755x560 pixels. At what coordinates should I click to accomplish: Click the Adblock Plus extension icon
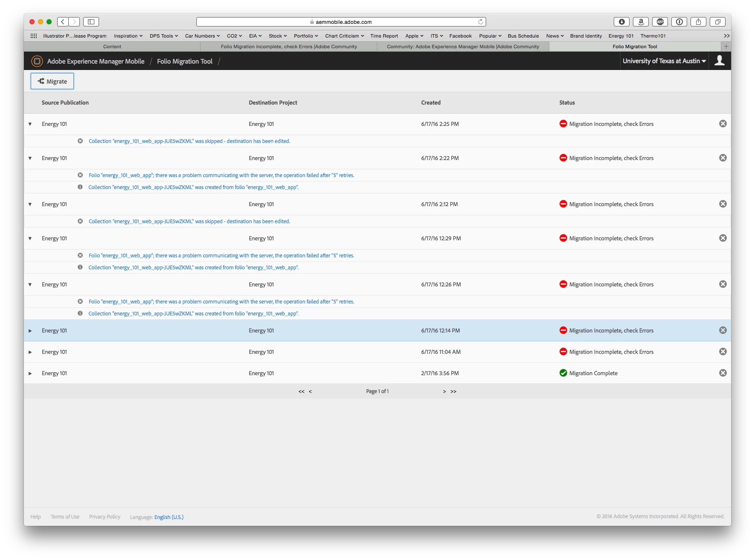point(660,22)
